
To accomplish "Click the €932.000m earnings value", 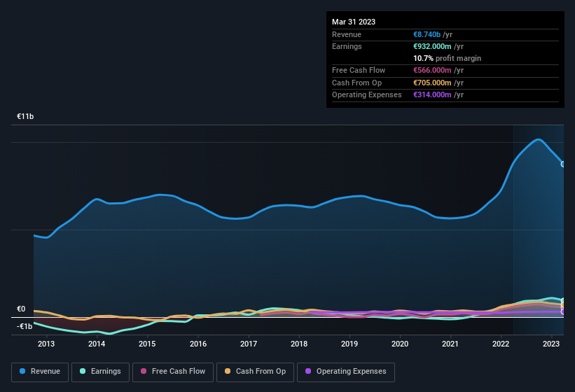I will click(432, 46).
